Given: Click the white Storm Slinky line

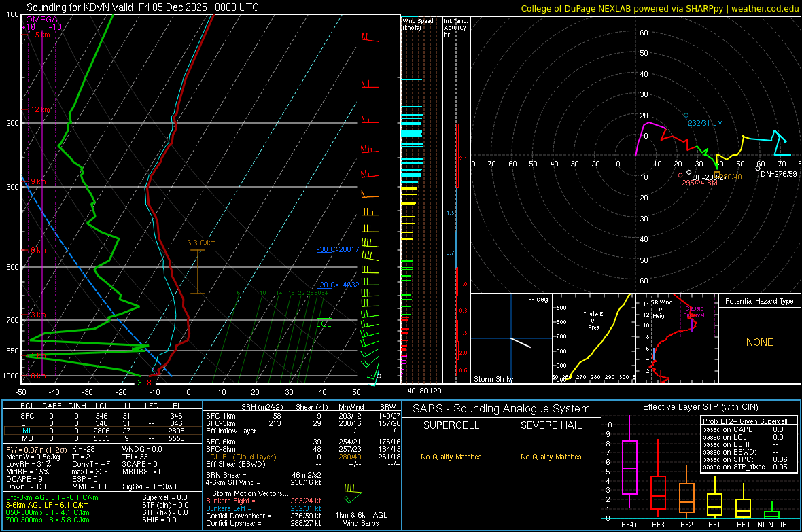Looking at the screenshot, I should (521, 342).
